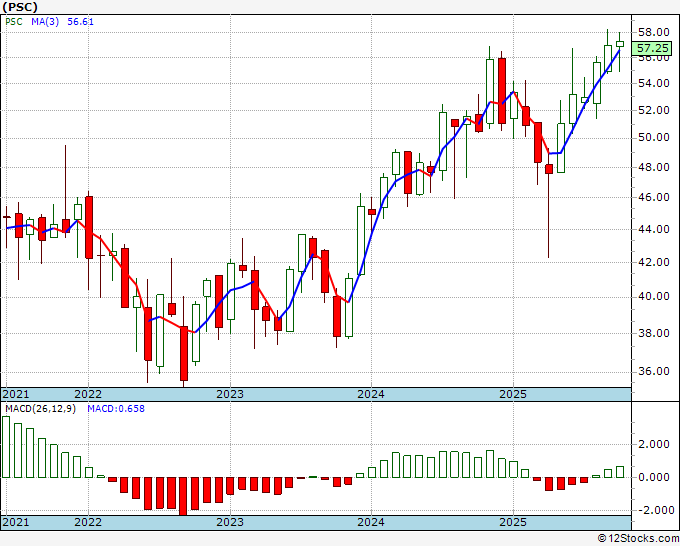Viewport: 680px width, 546px height.
Task: Click the 42.00 price axis label
Action: point(653,262)
